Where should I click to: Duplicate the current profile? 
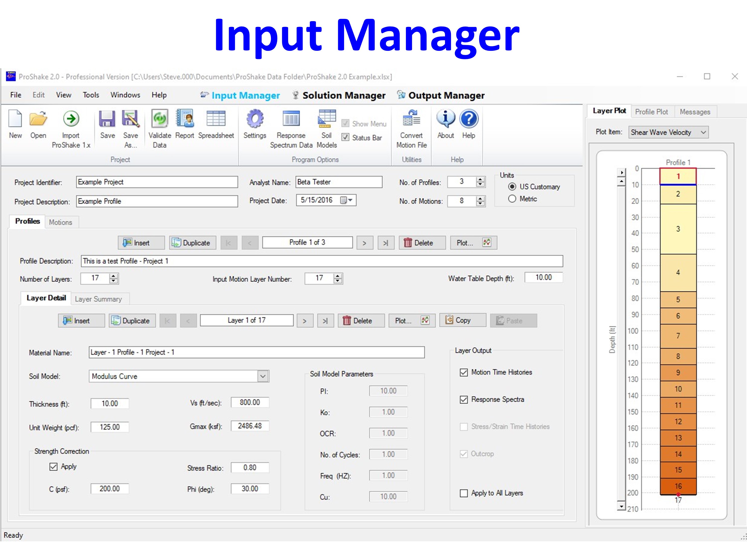192,243
